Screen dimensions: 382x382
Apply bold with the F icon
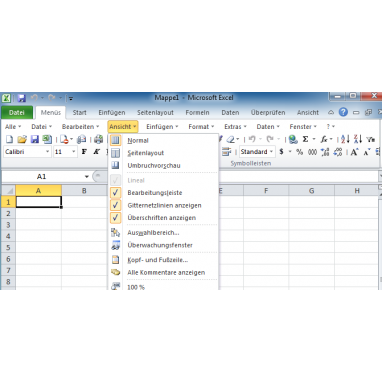coord(84,152)
